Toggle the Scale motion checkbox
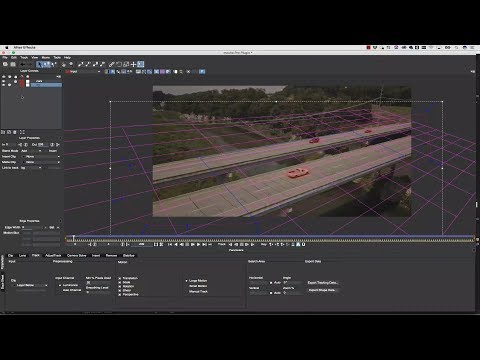Image resolution: width=480 pixels, height=360 pixels. click(x=120, y=282)
